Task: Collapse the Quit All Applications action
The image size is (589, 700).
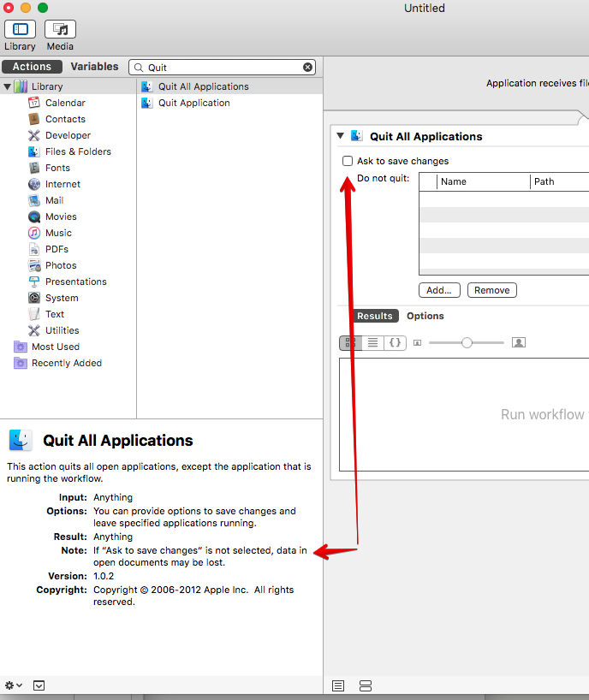Action: click(x=340, y=136)
